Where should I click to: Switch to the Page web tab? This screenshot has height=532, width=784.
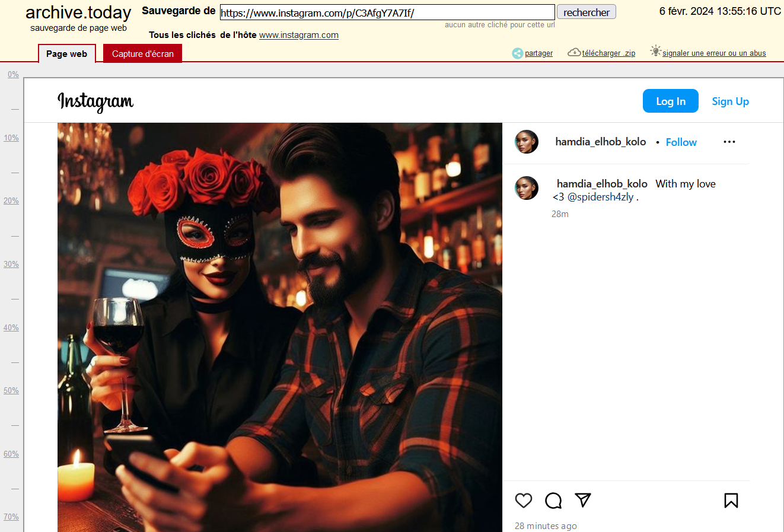click(66, 54)
